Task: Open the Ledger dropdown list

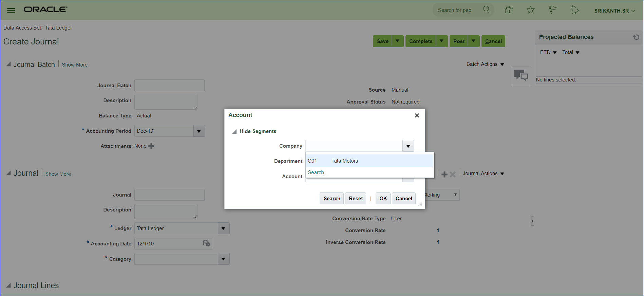Action: pos(223,228)
